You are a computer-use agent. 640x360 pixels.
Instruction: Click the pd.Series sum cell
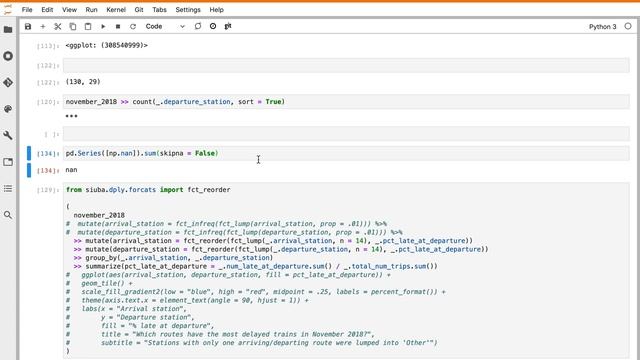[x=346, y=153]
